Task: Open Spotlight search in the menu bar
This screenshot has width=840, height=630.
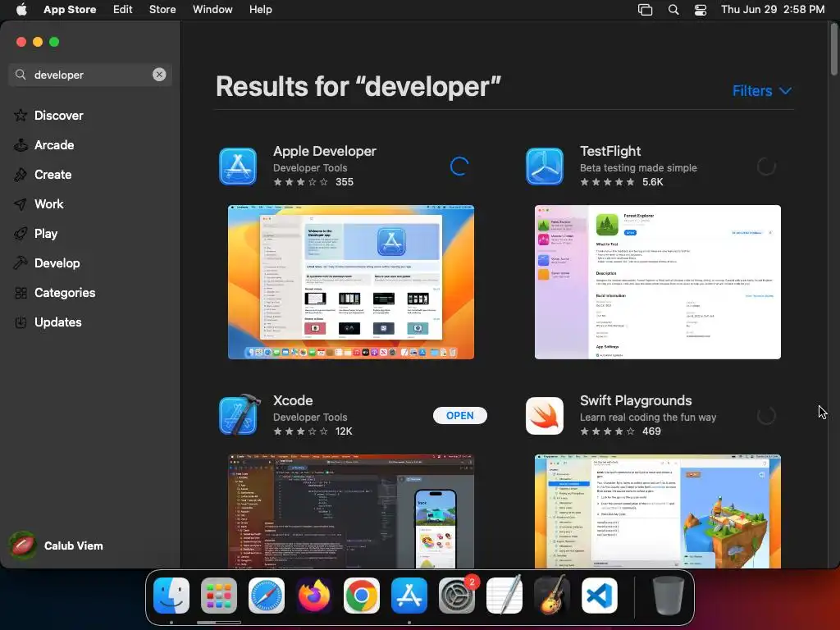Action: point(673,10)
